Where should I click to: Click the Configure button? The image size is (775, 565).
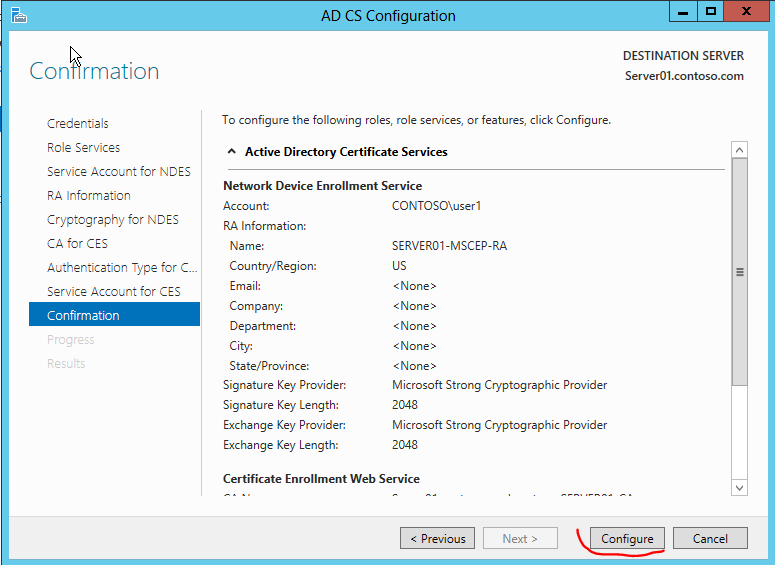pos(627,538)
